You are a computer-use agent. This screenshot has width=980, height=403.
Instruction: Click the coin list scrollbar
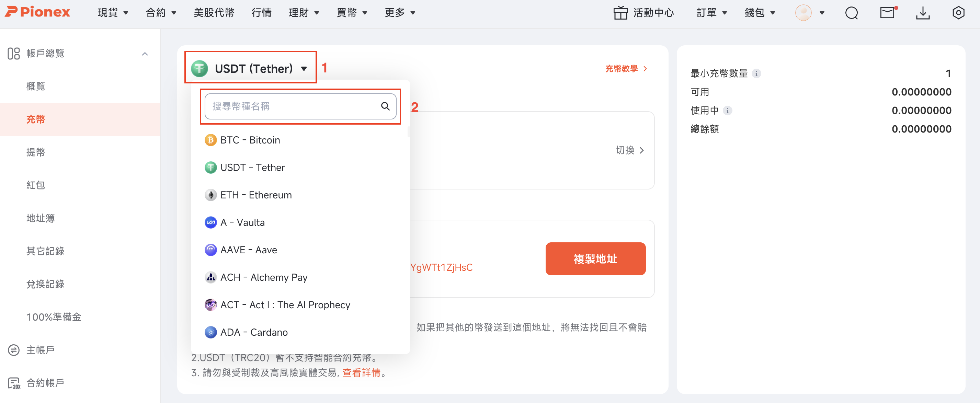(x=409, y=131)
